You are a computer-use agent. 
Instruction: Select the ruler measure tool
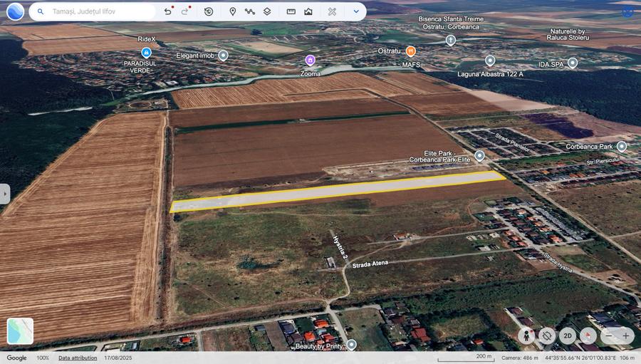click(x=291, y=11)
